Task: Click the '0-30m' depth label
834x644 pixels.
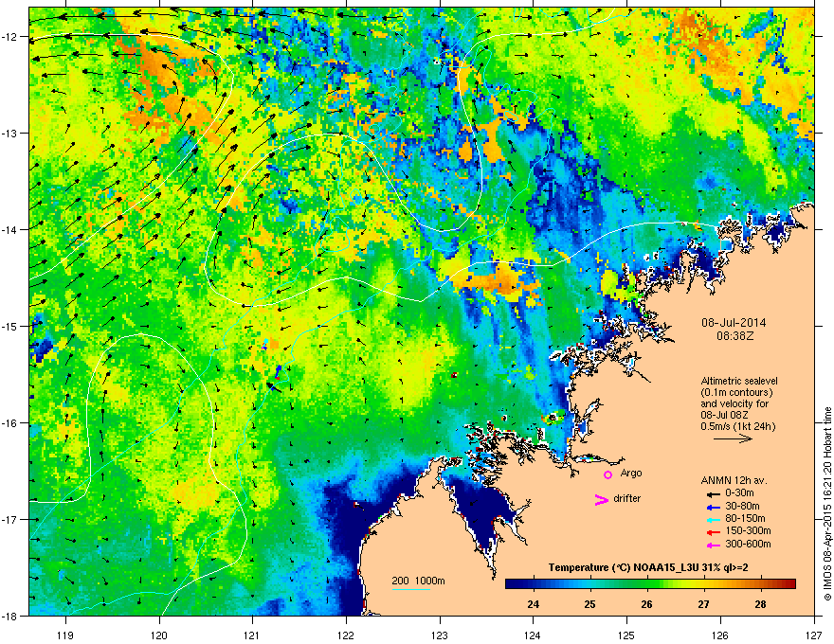Action: (739, 493)
